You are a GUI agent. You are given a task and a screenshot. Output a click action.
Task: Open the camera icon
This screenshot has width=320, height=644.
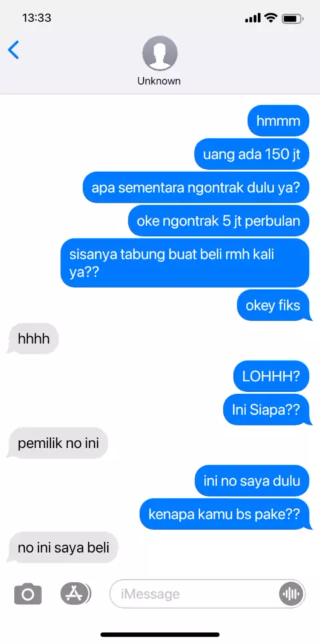coord(28,594)
